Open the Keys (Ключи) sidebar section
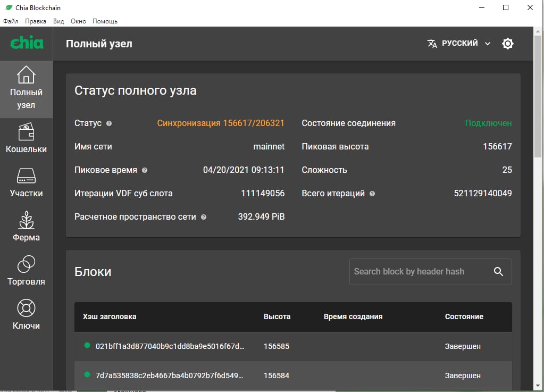Screen dimensions: 544x392 [27, 314]
